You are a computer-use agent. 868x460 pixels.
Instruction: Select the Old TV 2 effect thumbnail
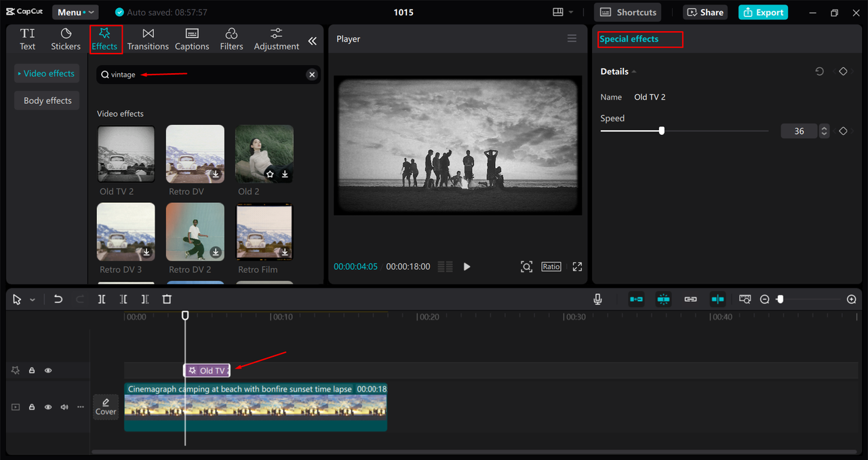pos(125,153)
